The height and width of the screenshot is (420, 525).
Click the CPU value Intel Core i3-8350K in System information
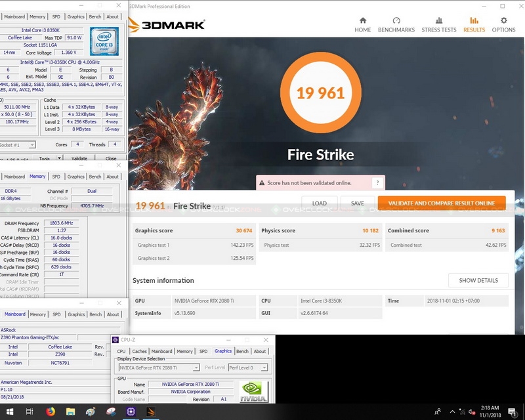tap(321, 301)
